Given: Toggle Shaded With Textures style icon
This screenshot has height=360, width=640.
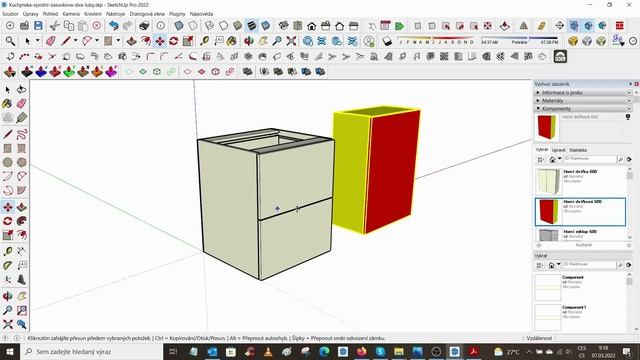Looking at the screenshot, I should tap(252, 26).
